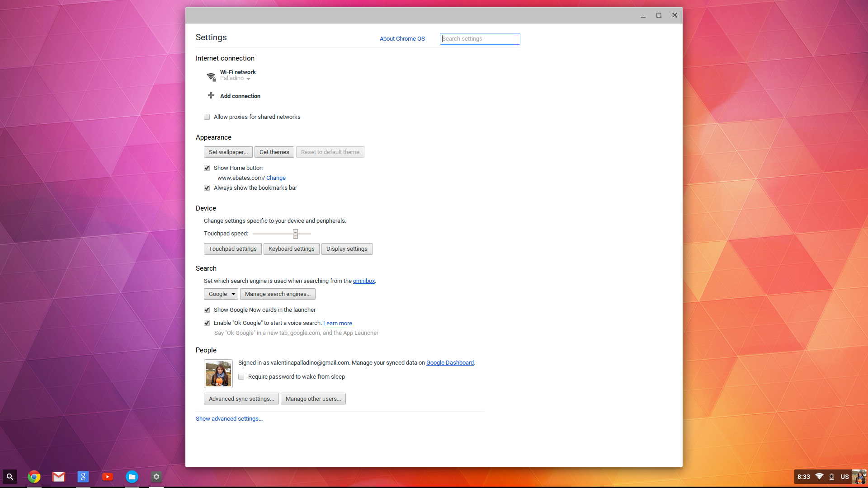Click About Chrome OS
The height and width of the screenshot is (488, 868).
(x=402, y=38)
